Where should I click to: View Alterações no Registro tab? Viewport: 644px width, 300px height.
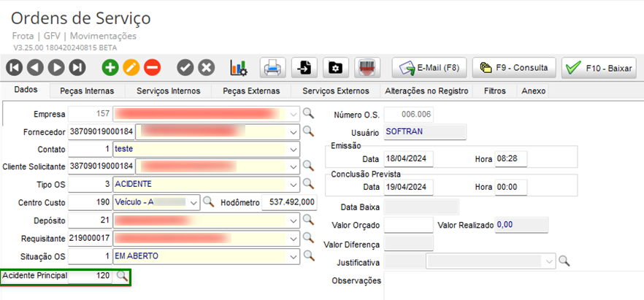tap(426, 91)
